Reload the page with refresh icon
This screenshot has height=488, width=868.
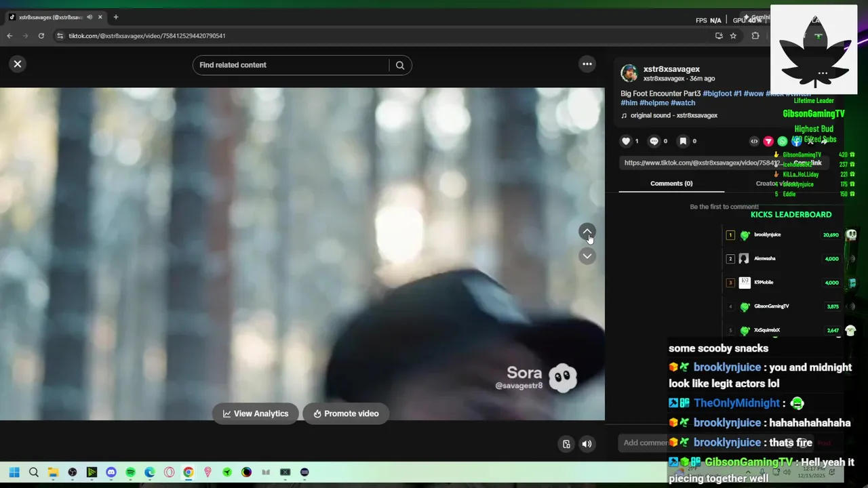(x=41, y=36)
